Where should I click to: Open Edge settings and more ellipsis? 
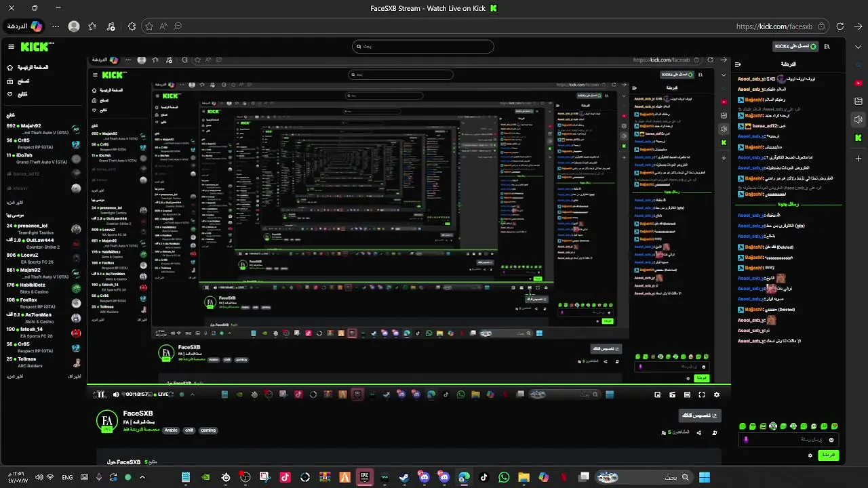coord(55,26)
